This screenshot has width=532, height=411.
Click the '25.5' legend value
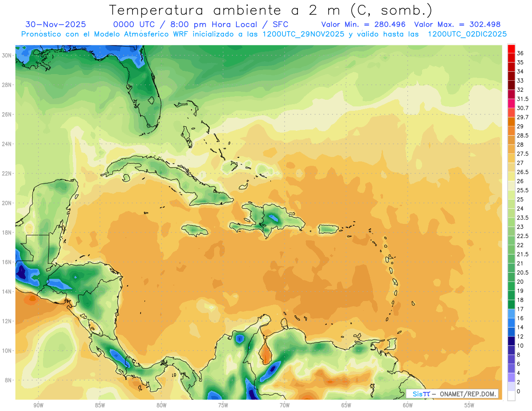[523, 190]
